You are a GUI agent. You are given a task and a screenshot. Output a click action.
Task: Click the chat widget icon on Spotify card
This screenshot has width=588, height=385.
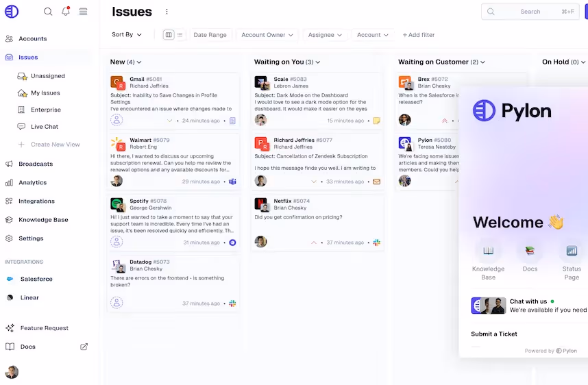232,243
